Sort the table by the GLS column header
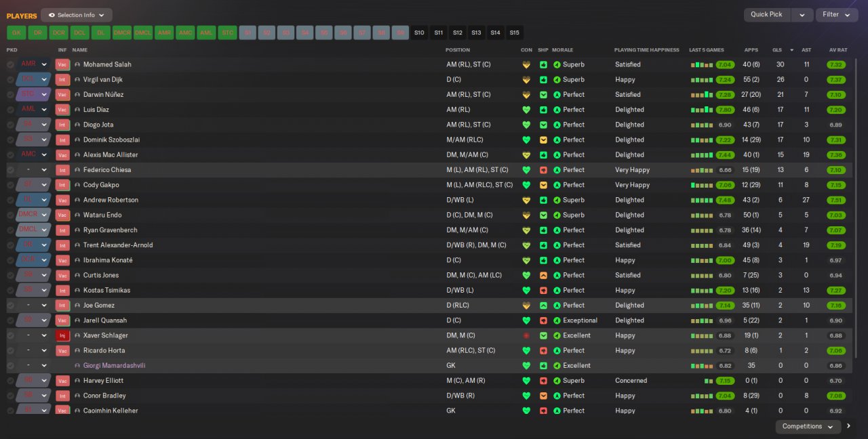 [777, 50]
